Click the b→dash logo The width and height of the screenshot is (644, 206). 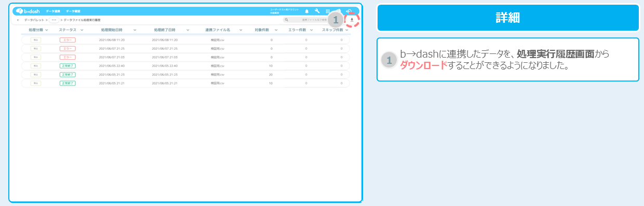tap(28, 11)
